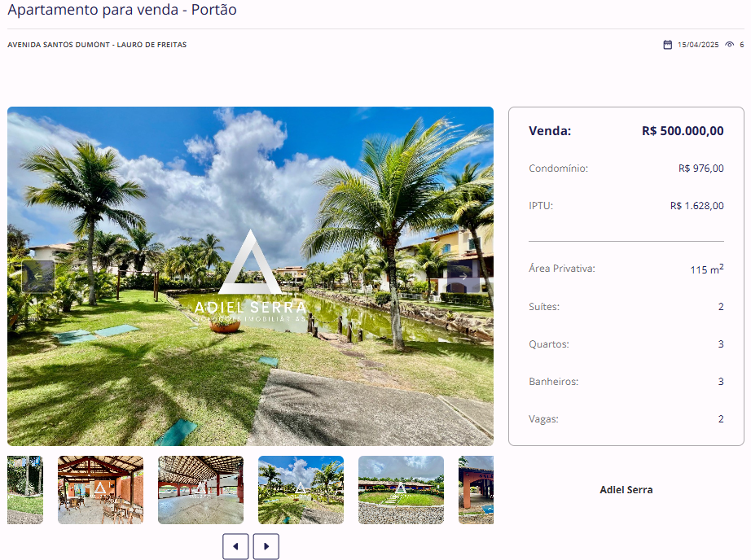The height and width of the screenshot is (560, 751).
Task: Select the covered dining area thumbnail with chairs
Action: pyautogui.click(x=100, y=490)
